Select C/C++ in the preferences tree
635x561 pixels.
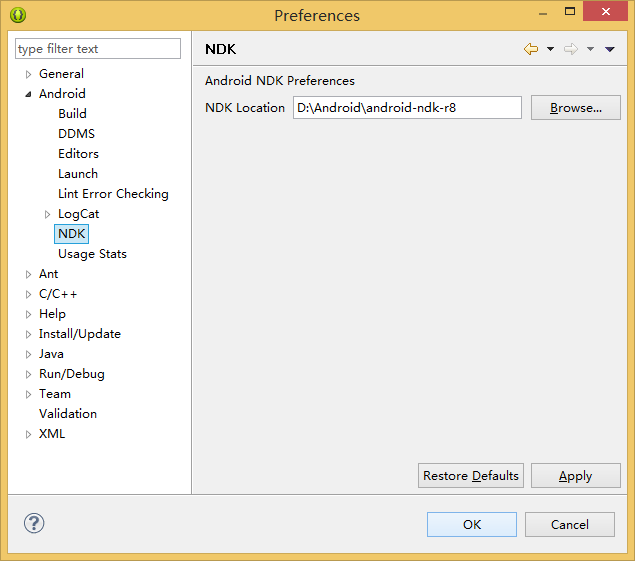[58, 294]
